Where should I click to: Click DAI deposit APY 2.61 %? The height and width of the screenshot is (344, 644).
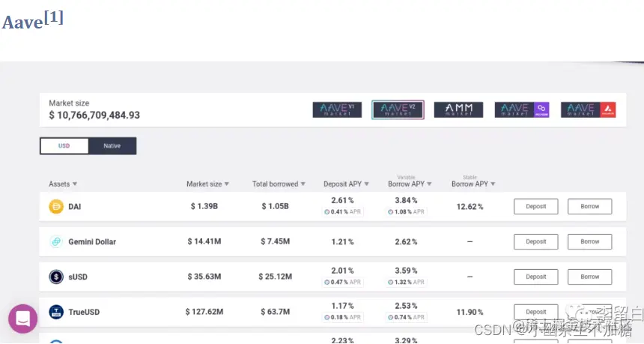pos(342,200)
